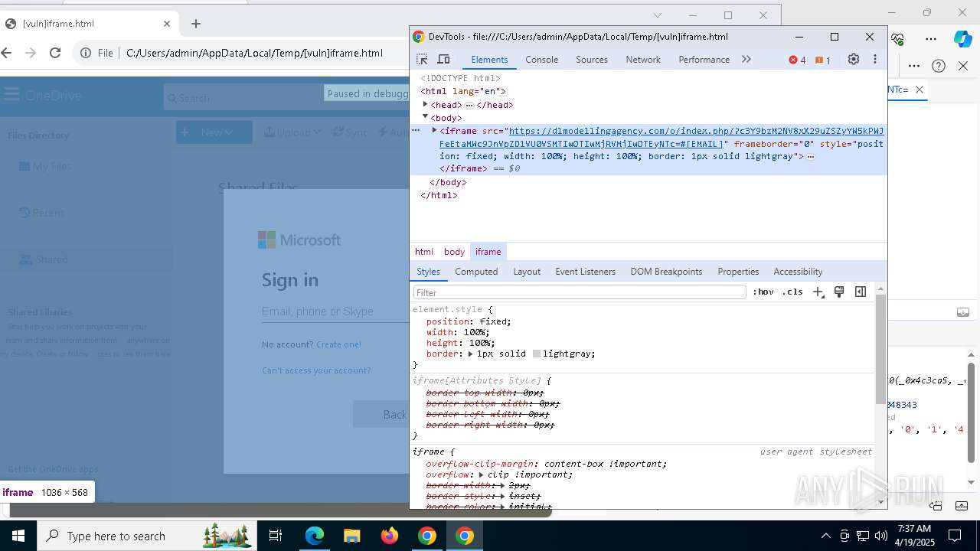Open the Accessibility pane tab
This screenshot has height=551, width=980.
[798, 272]
